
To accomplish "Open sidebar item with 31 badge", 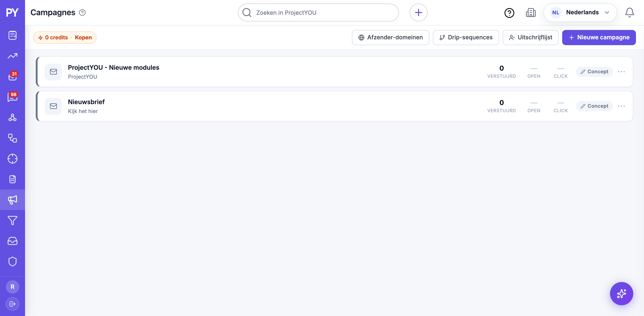I will [13, 76].
